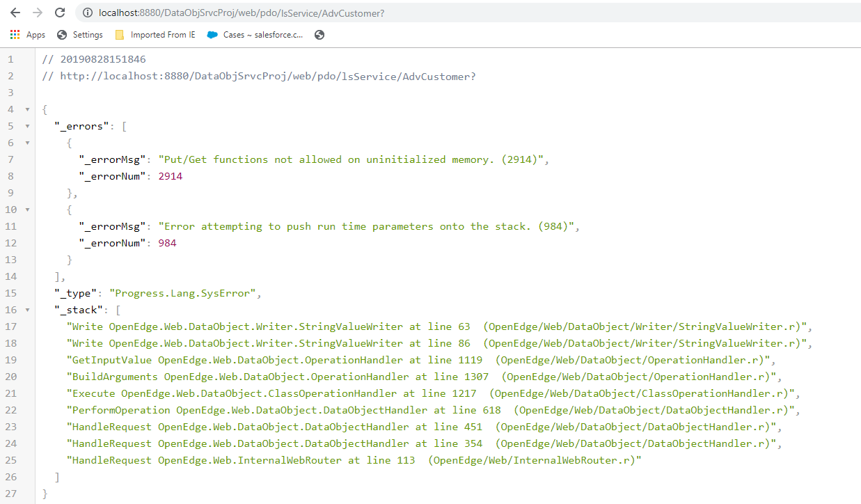Collapse the second error object on line 10
This screenshot has width=861, height=504.
point(27,210)
